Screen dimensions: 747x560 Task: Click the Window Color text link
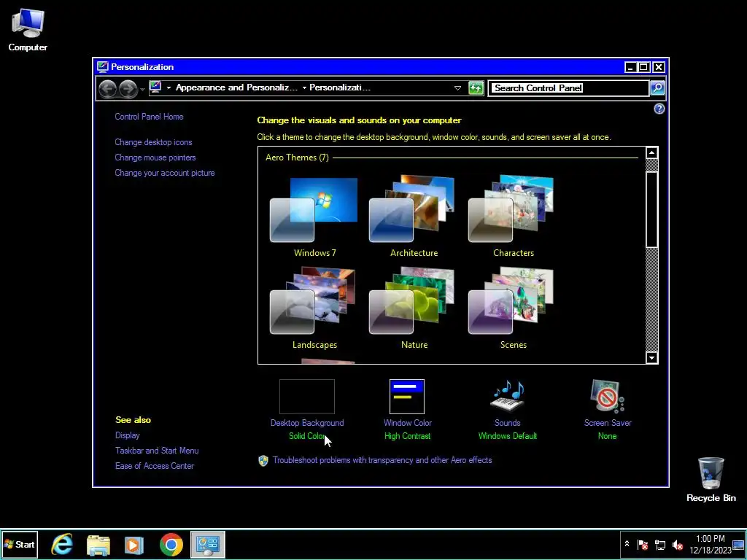pos(407,423)
